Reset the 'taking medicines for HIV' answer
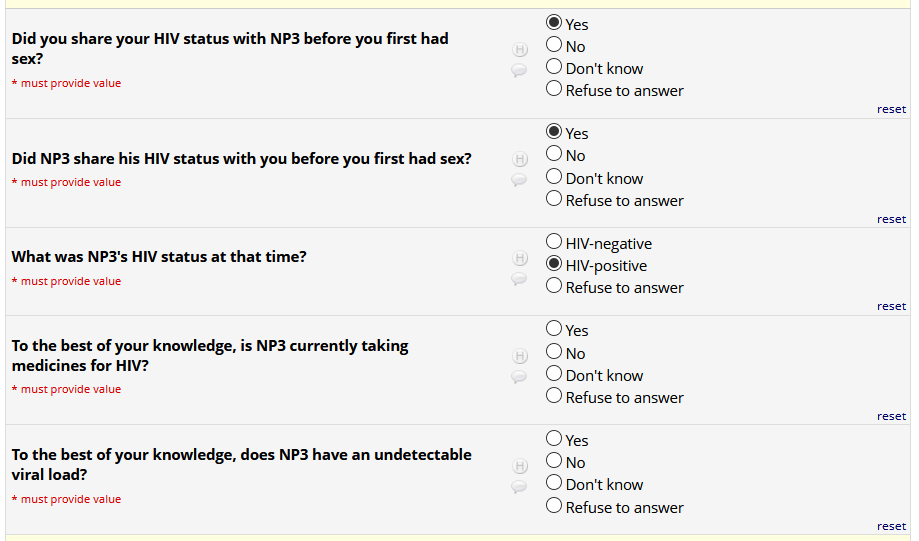Image resolution: width=919 pixels, height=541 pixels. tap(891, 416)
